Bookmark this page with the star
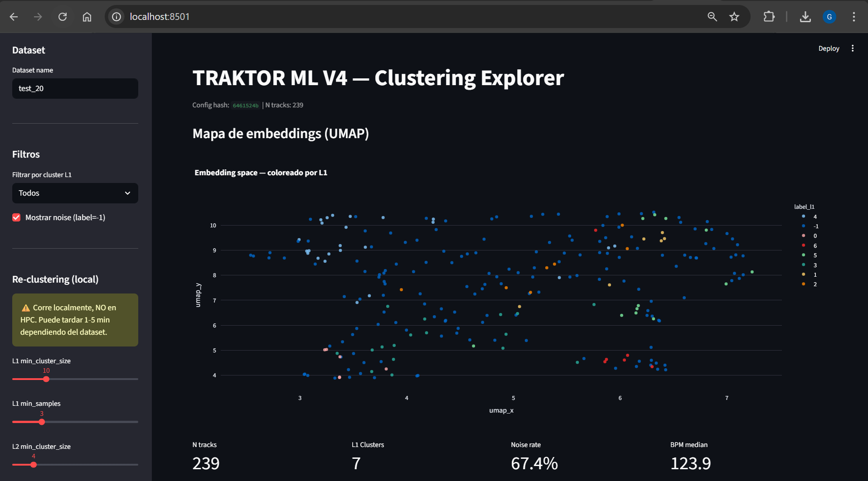This screenshot has width=868, height=481. point(734,17)
